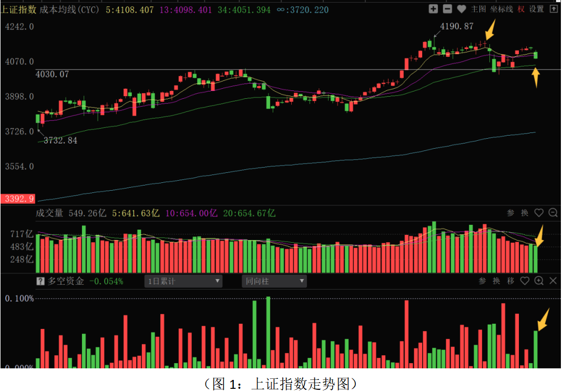The width and height of the screenshot is (563, 392).
Task: Open the 同向柱 dropdown
Action: [274, 281]
